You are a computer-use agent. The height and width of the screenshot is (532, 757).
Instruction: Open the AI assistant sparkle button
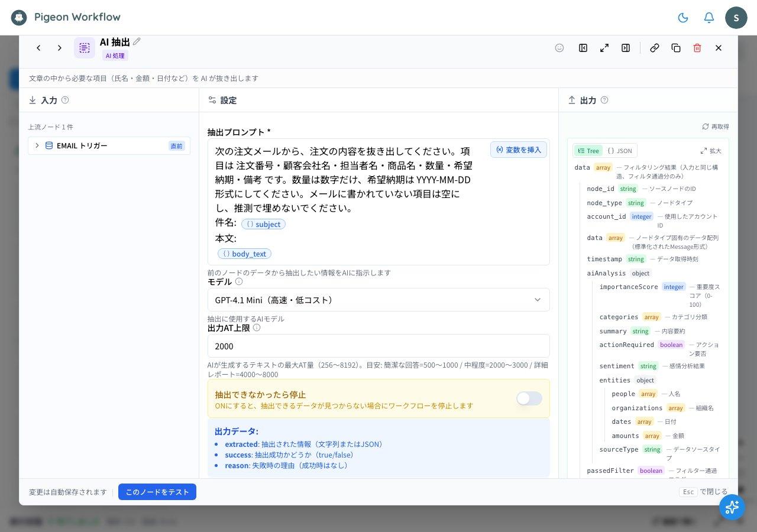732,507
